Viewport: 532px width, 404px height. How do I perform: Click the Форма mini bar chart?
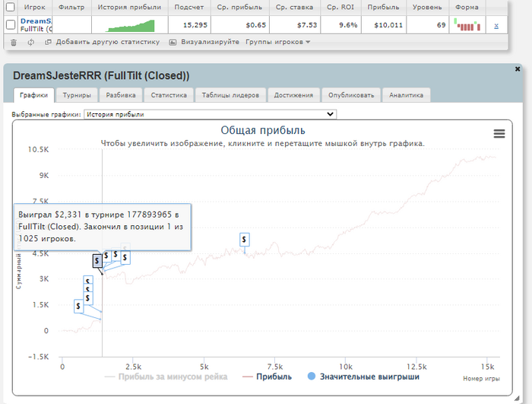click(467, 25)
